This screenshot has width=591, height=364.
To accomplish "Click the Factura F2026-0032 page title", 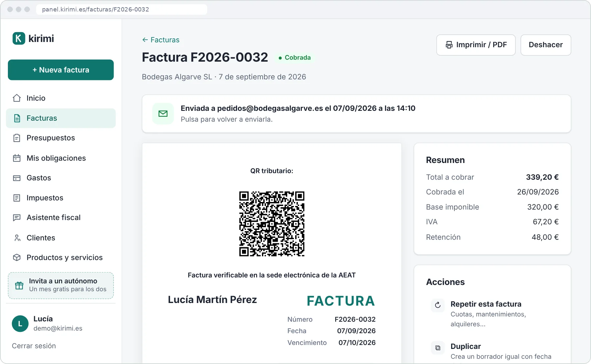I will point(205,57).
